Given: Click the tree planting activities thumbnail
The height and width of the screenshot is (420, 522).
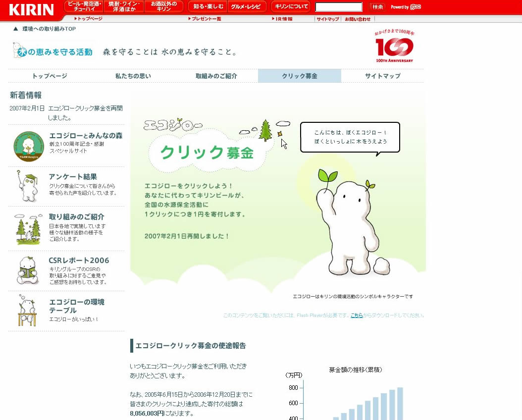Looking at the screenshot, I should pos(28,229).
